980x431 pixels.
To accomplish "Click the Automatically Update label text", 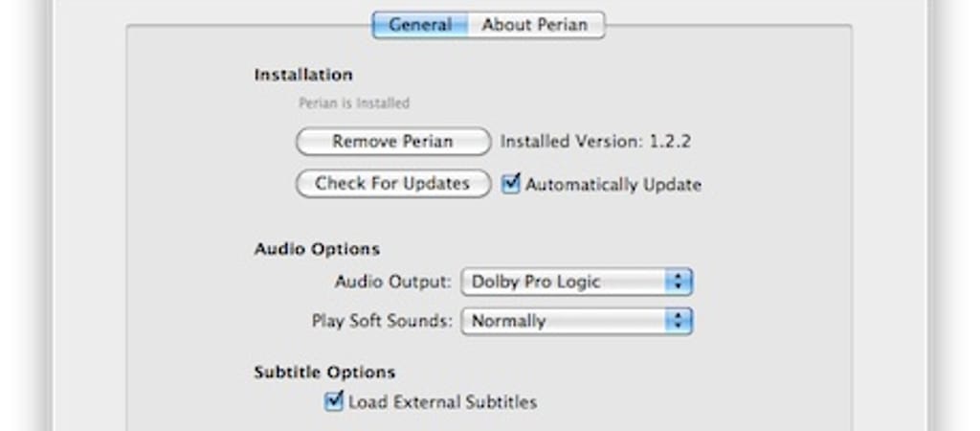I will (x=612, y=184).
